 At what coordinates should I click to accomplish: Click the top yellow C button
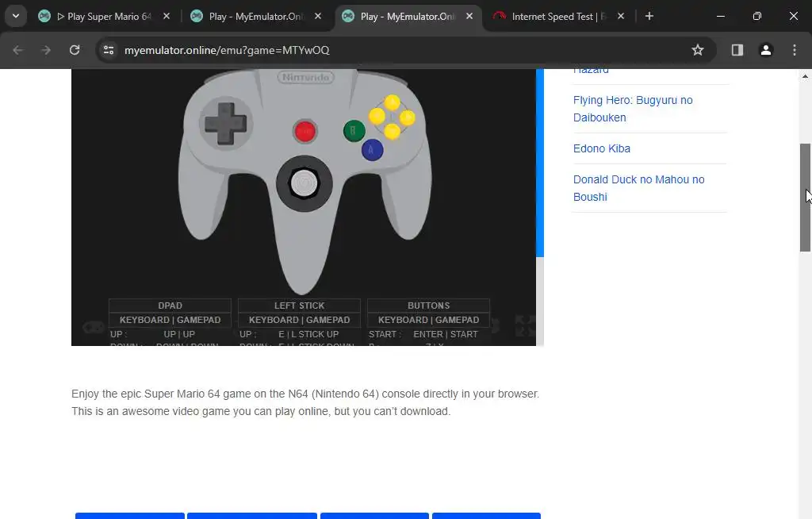392,102
